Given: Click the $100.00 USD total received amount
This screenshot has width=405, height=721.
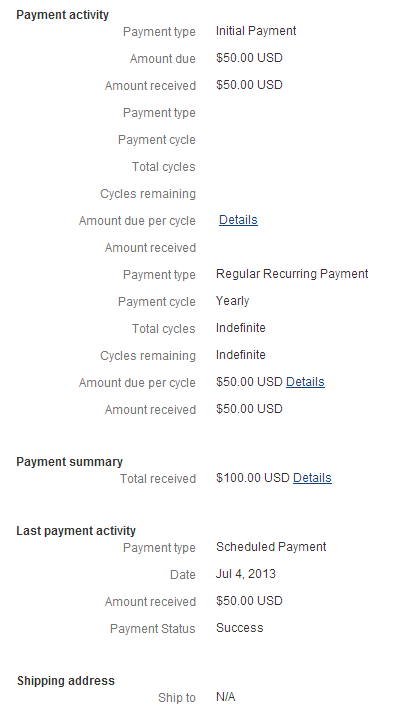Looking at the screenshot, I should tap(253, 478).
